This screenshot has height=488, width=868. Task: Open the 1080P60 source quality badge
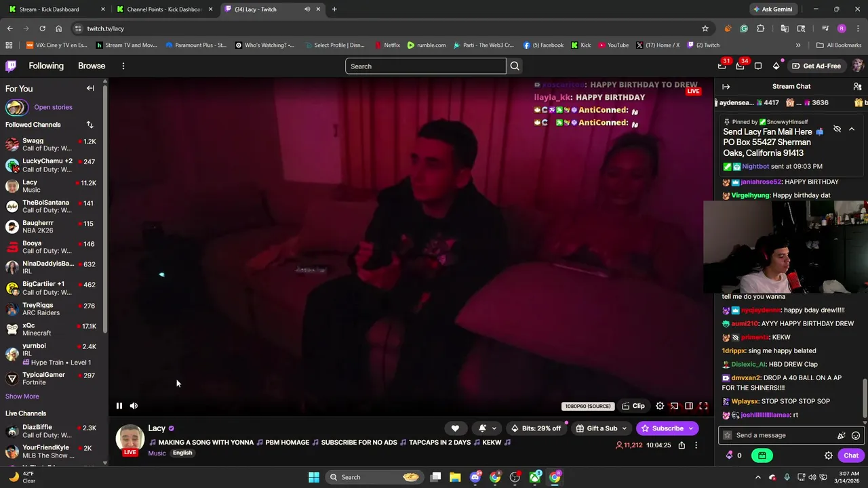coord(587,406)
